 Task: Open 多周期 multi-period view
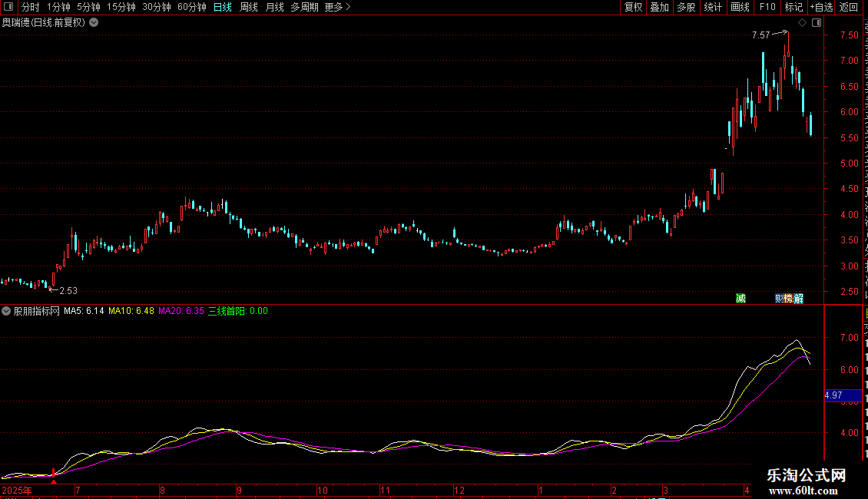click(304, 7)
